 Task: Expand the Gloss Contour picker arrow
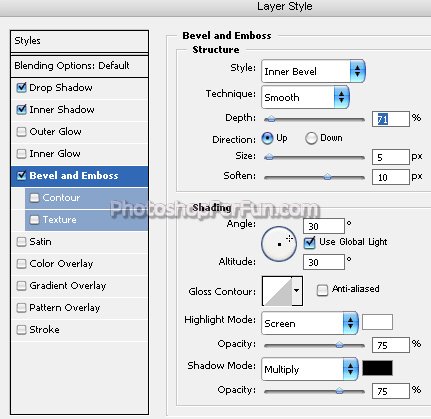pyautogui.click(x=297, y=291)
